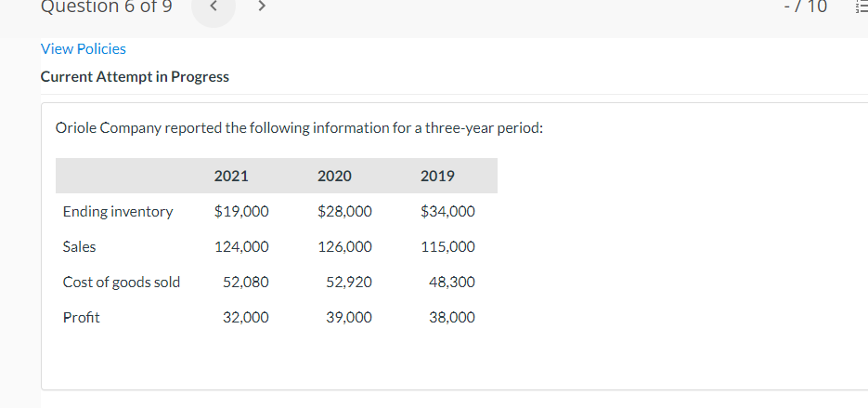
Task: Go to the next question arrow
Action: click(x=262, y=7)
